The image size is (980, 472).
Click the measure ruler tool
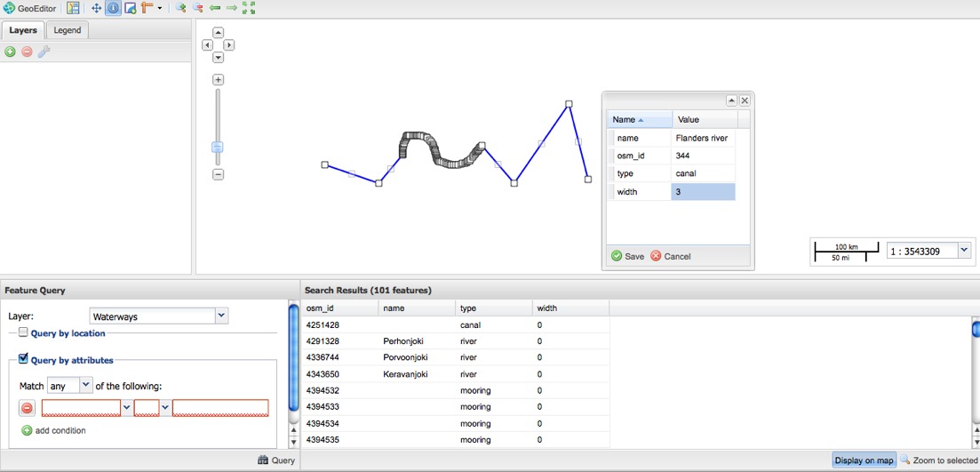(147, 8)
